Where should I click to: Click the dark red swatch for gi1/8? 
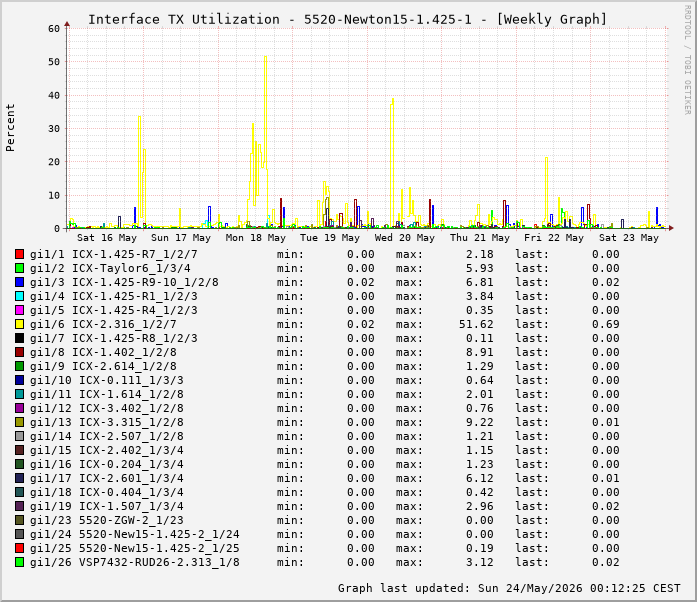point(19,352)
